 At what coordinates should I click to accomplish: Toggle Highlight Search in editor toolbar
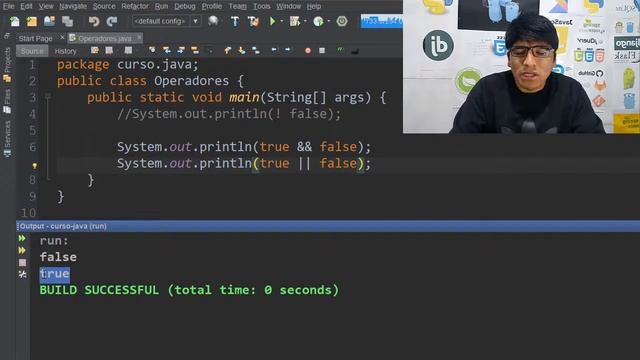point(195,50)
